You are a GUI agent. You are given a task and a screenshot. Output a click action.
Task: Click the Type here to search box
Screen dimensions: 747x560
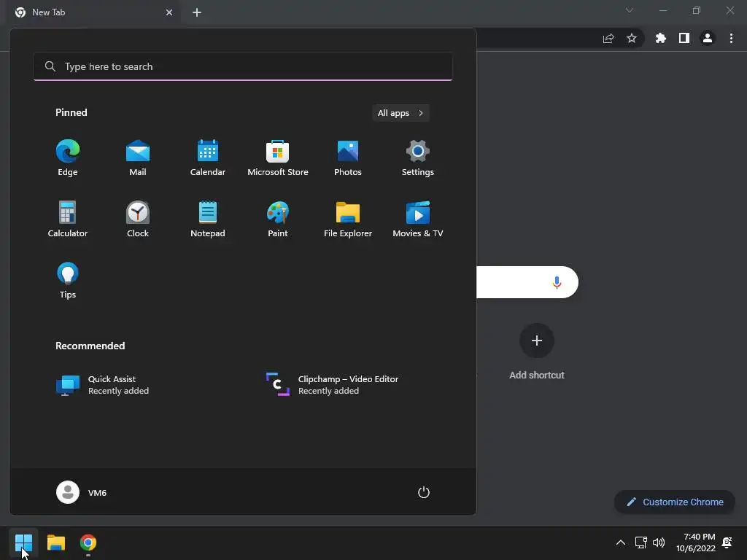coord(243,66)
